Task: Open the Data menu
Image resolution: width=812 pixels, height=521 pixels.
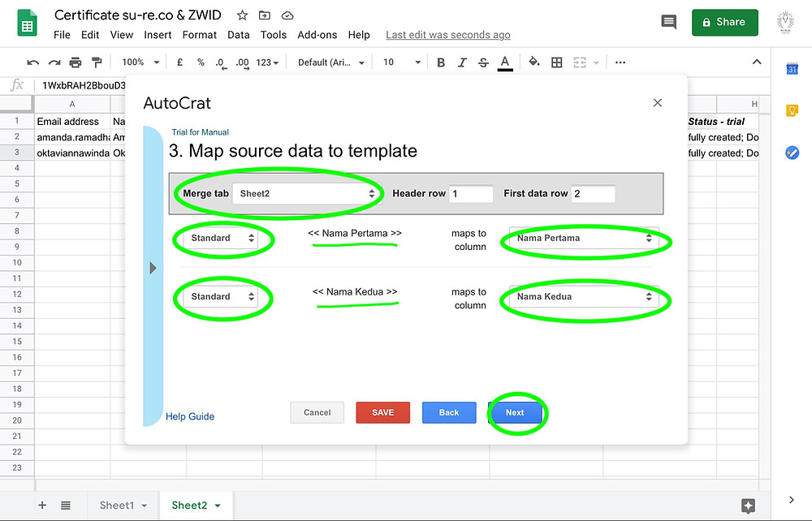Action: tap(238, 35)
